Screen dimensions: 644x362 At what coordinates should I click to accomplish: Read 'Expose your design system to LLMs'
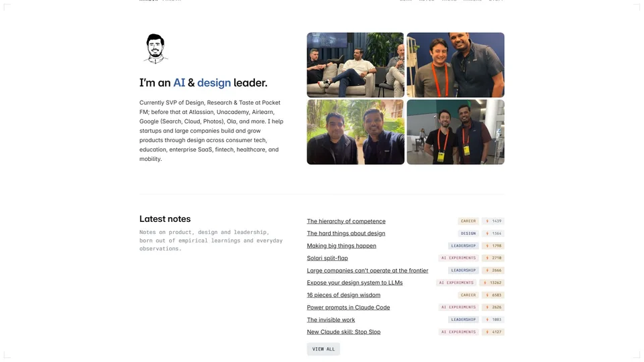354,282
